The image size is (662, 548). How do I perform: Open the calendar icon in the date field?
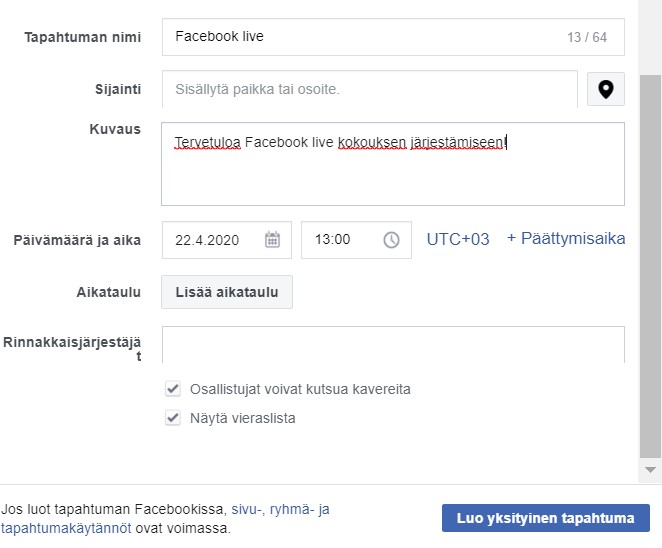pyautogui.click(x=272, y=240)
